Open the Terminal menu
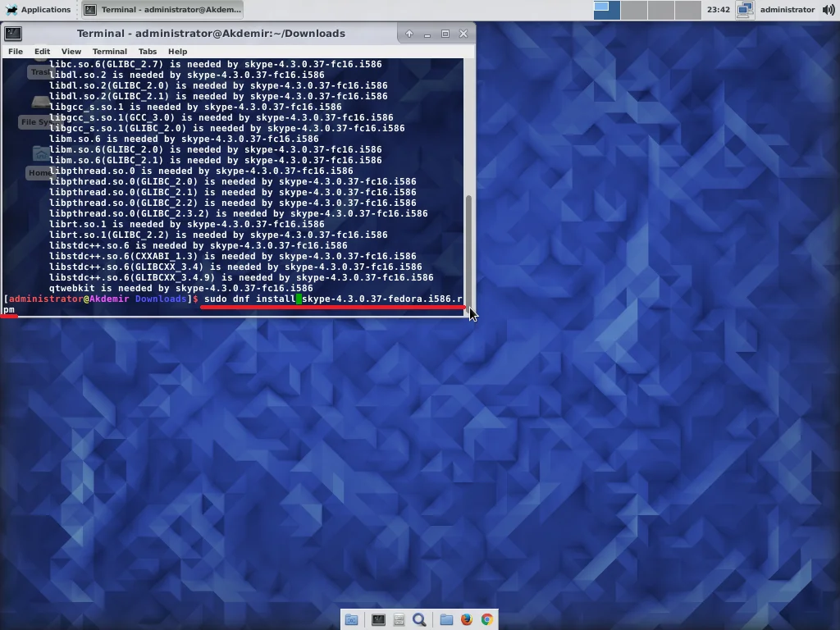 [110, 52]
